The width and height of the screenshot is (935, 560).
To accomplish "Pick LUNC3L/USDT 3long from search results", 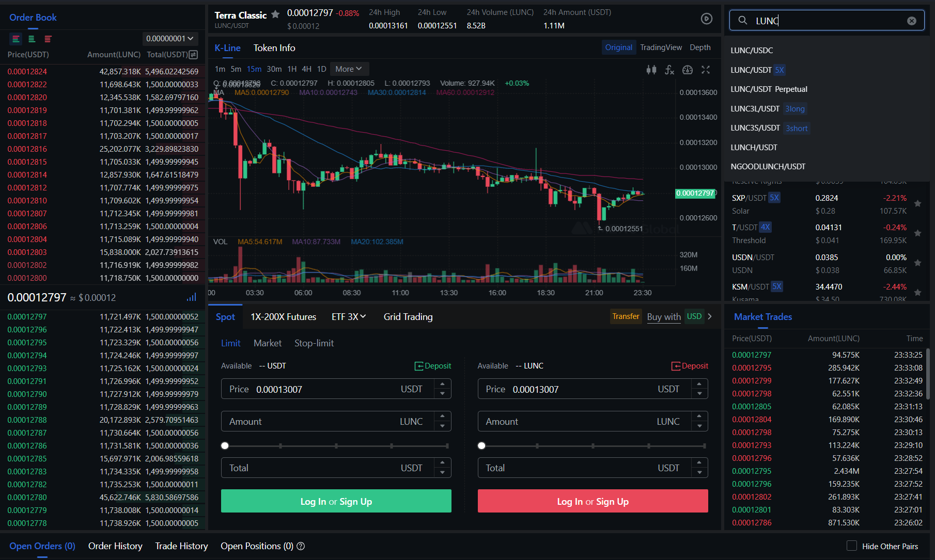I will point(768,109).
